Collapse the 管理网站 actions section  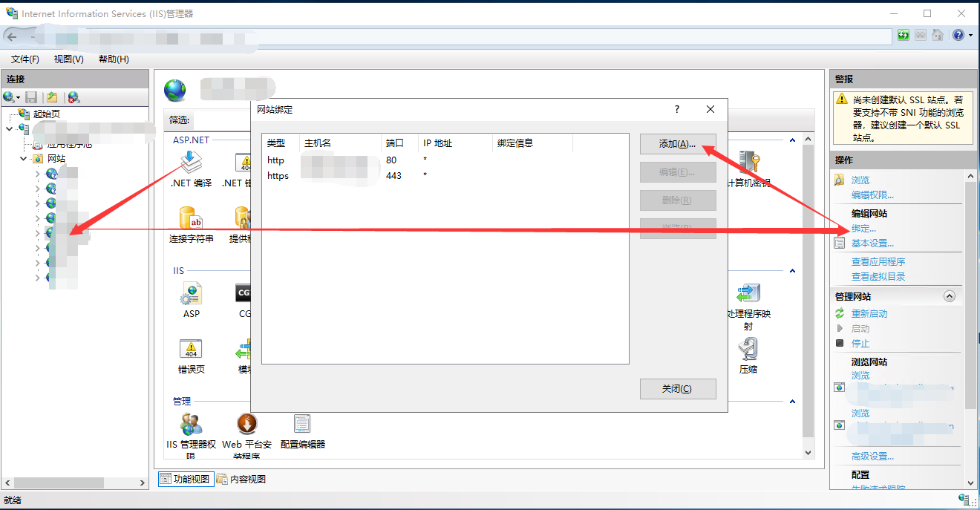(949, 296)
